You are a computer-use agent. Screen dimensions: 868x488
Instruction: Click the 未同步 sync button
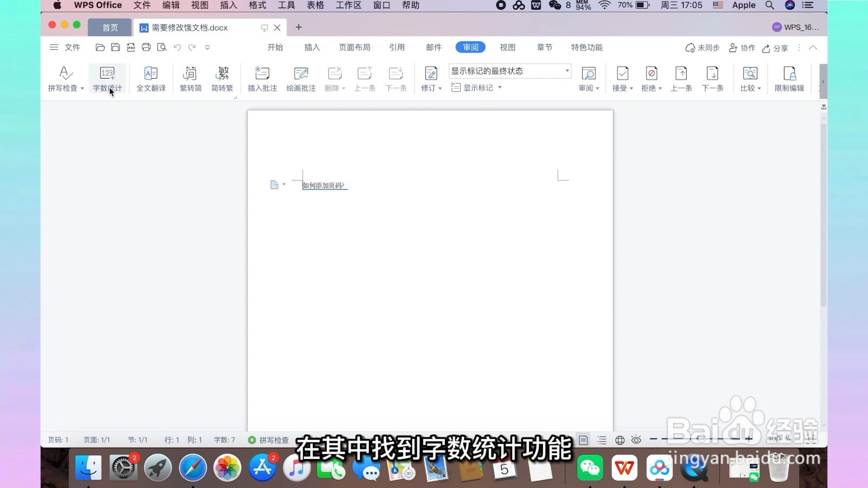tap(702, 48)
